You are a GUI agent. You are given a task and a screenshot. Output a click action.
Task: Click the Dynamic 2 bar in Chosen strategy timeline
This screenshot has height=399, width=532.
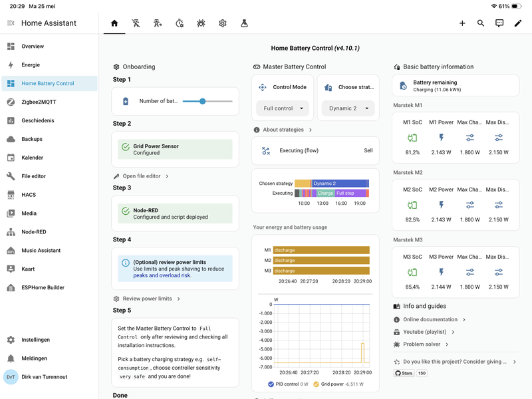[x=340, y=184]
